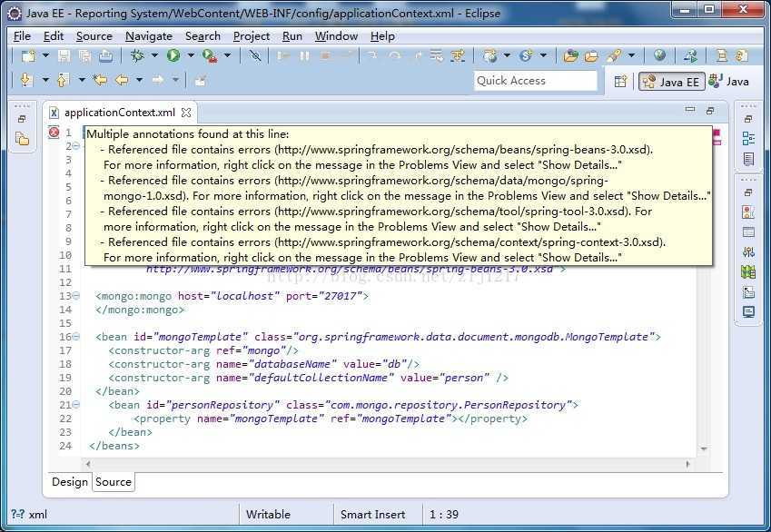This screenshot has height=532, width=771.
Task: Click the Run Last Tool icon
Action: click(x=210, y=55)
